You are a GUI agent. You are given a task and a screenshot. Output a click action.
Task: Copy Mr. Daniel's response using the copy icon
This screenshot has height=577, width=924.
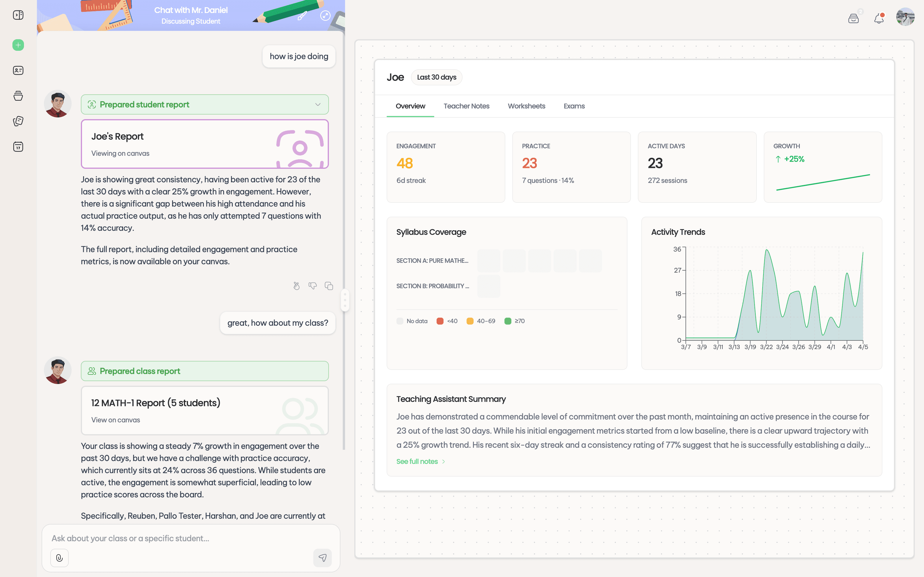[x=329, y=285]
